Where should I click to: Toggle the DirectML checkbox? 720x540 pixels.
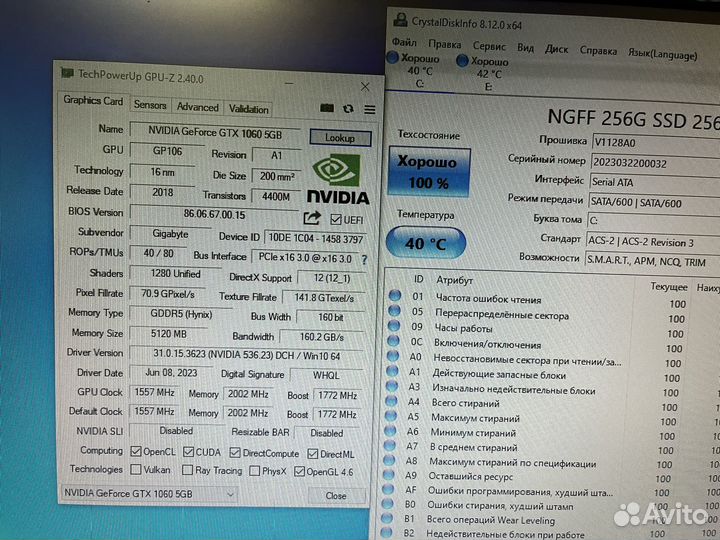tap(313, 454)
